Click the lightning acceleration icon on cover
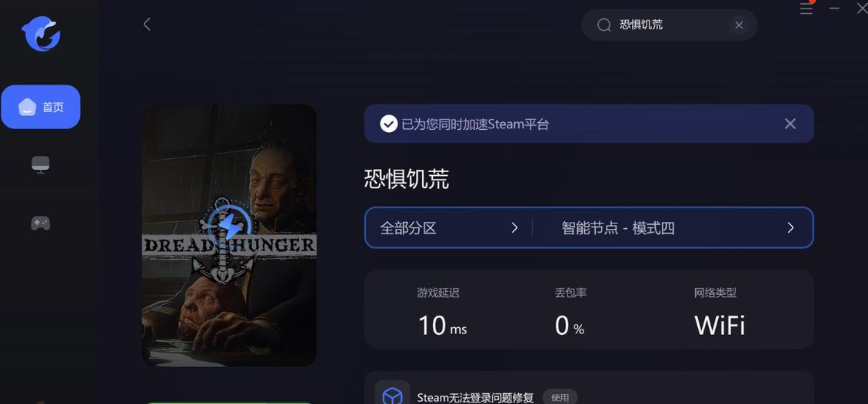The width and height of the screenshot is (868, 404). (x=228, y=224)
